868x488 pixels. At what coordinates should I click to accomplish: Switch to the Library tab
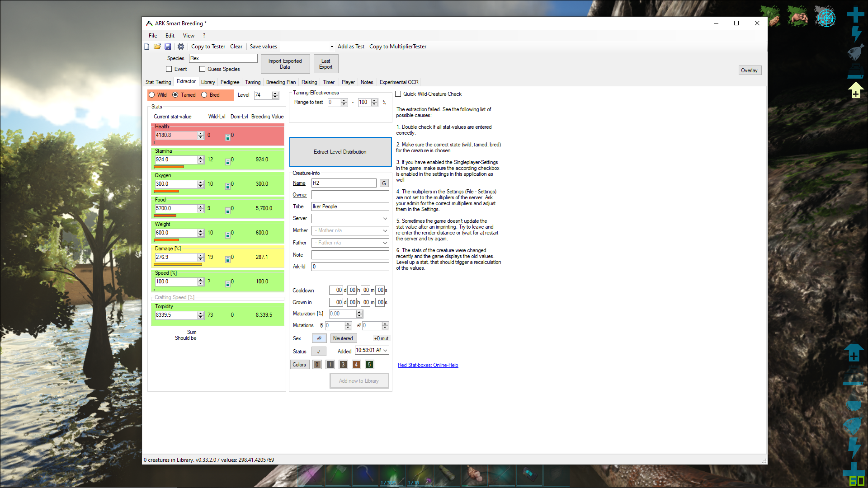point(208,82)
